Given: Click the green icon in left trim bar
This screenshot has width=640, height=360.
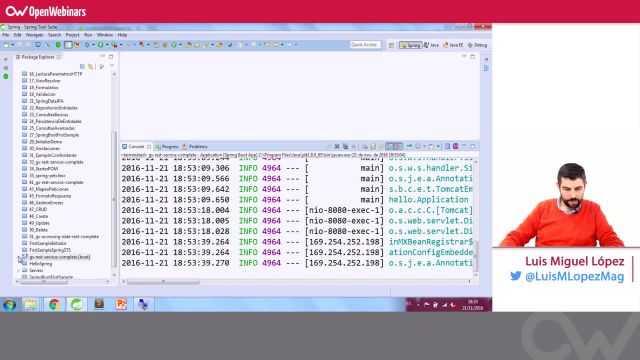Looking at the screenshot, I should 6,76.
